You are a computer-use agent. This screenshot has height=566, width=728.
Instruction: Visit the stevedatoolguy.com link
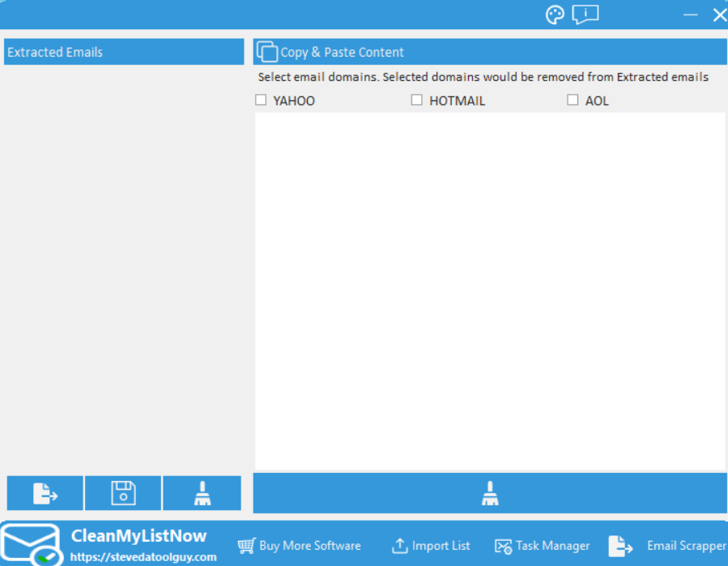143,557
